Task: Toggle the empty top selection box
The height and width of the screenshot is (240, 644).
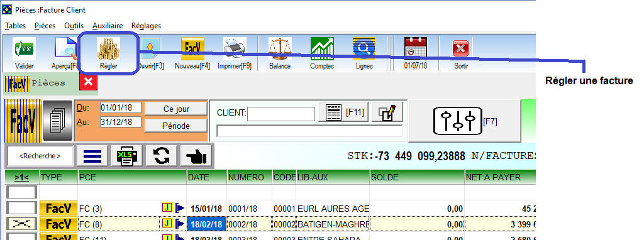Action: pyautogui.click(x=22, y=192)
